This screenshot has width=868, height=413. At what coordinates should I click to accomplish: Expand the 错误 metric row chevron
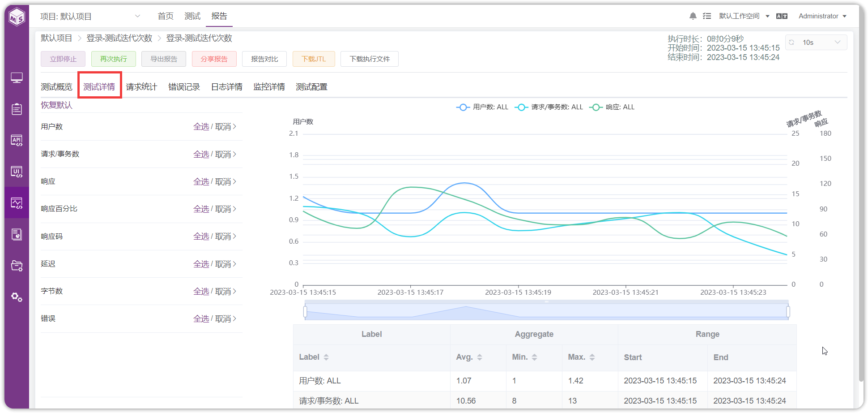(234, 318)
